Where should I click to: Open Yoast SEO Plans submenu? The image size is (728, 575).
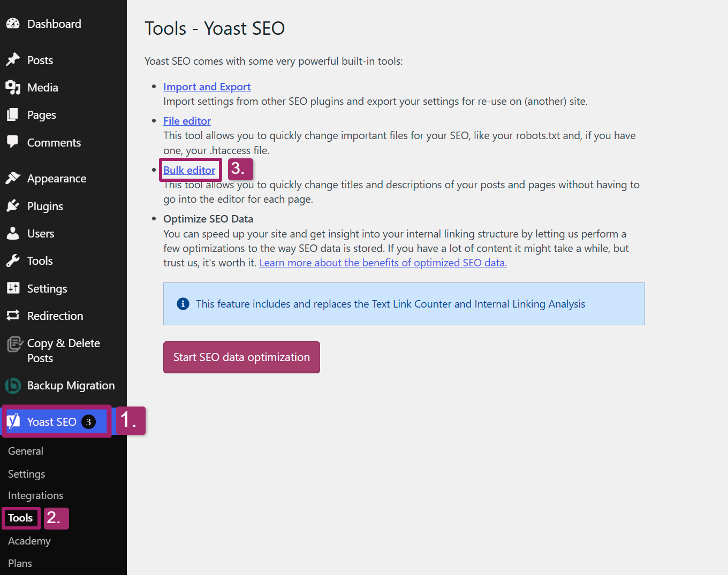pyautogui.click(x=20, y=563)
